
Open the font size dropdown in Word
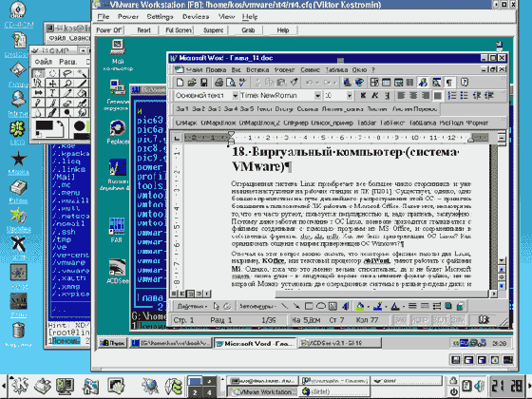(349, 96)
